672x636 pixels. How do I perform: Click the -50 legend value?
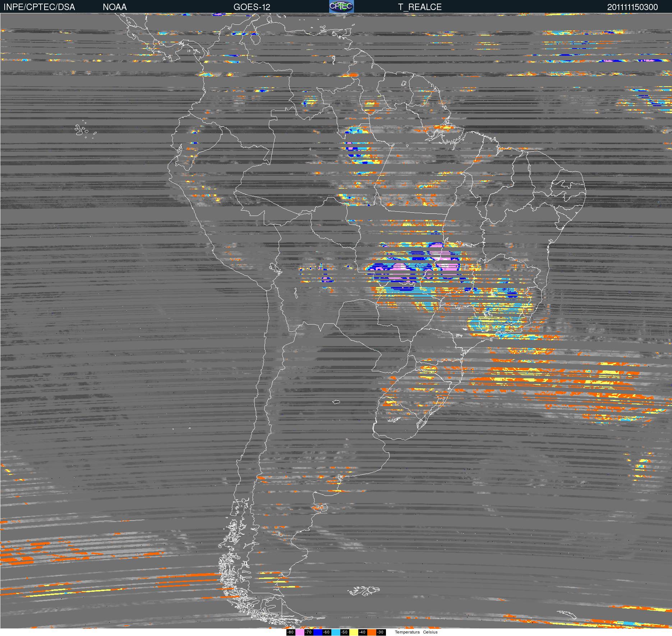click(344, 632)
